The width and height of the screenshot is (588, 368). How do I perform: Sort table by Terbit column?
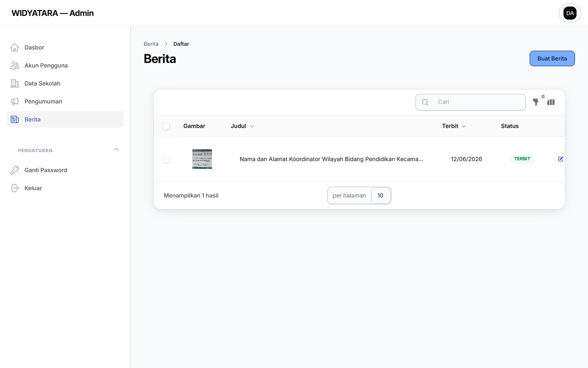coord(454,126)
